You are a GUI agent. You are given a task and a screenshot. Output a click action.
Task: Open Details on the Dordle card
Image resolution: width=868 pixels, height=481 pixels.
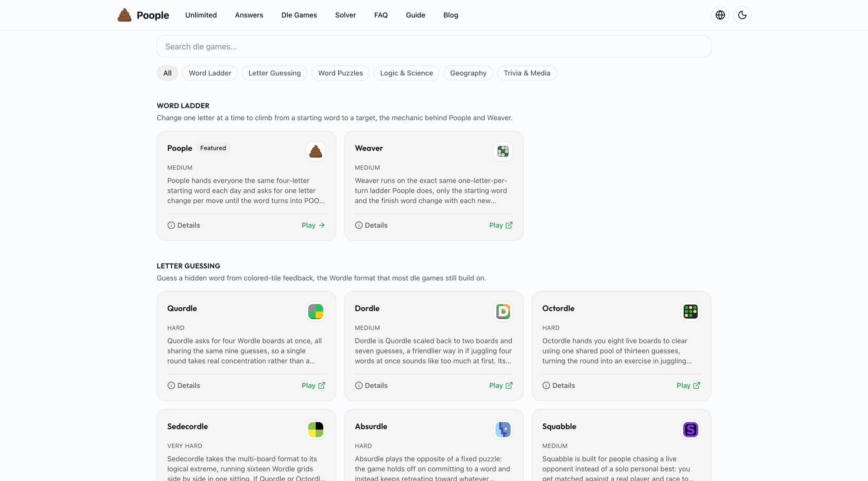coord(371,386)
